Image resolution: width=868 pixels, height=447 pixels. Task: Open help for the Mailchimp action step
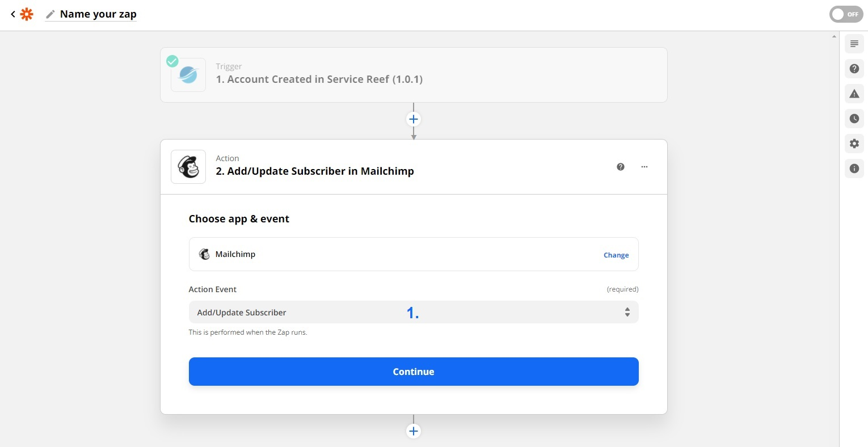pyautogui.click(x=621, y=167)
